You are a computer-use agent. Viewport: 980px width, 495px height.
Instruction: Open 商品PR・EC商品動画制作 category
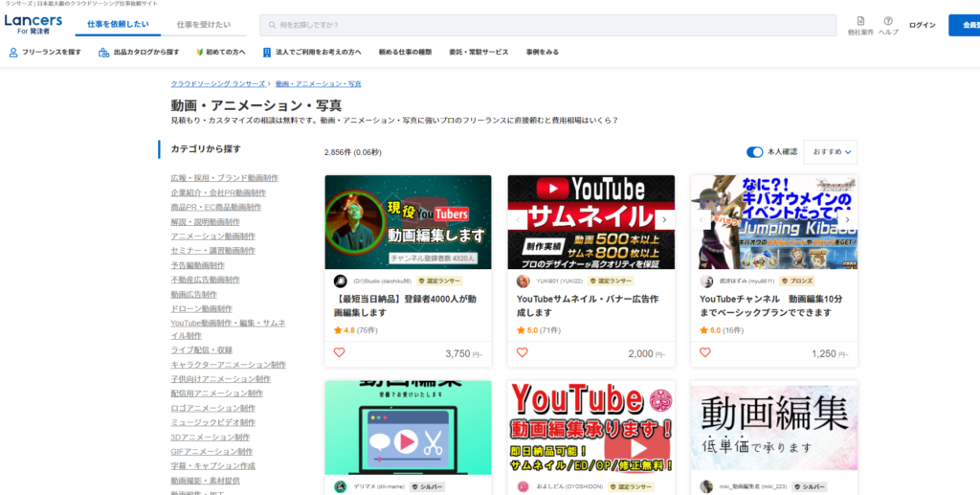[216, 207]
